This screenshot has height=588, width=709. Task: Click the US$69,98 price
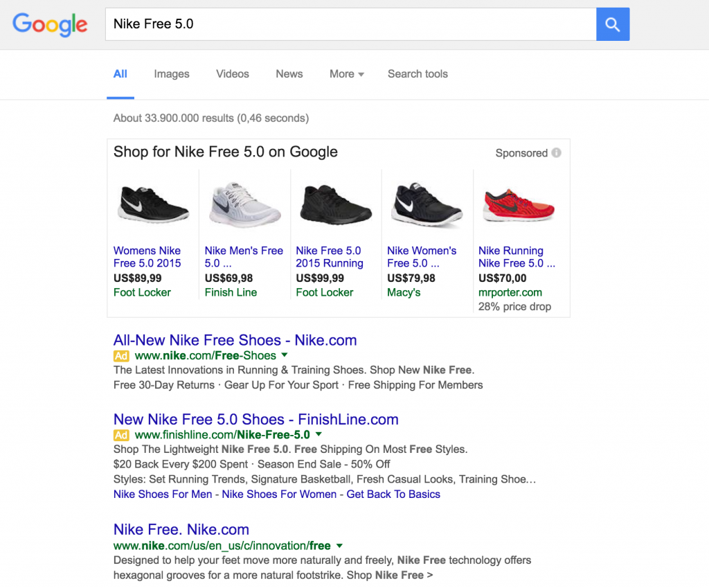228,278
